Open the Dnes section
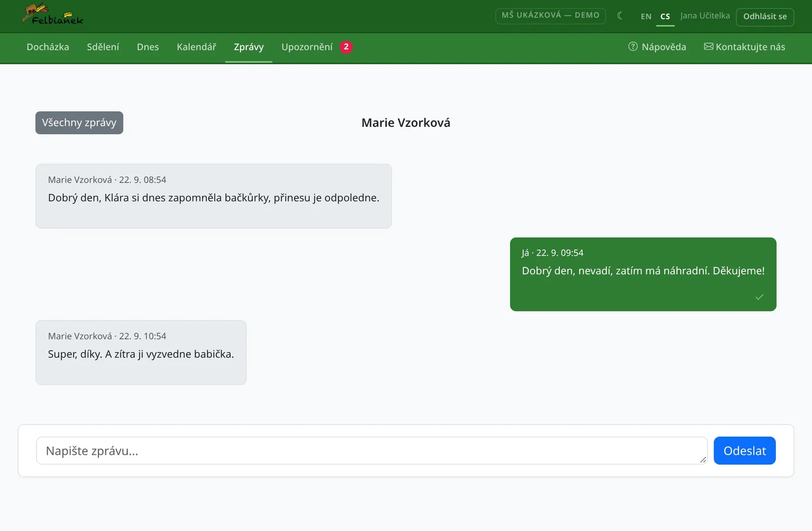 point(148,47)
